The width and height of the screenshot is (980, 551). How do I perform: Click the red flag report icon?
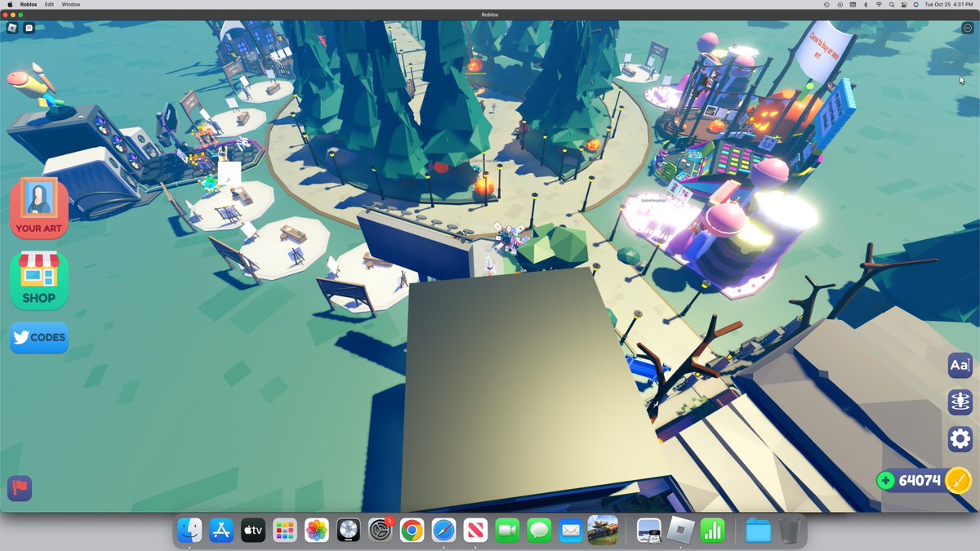pos(20,487)
